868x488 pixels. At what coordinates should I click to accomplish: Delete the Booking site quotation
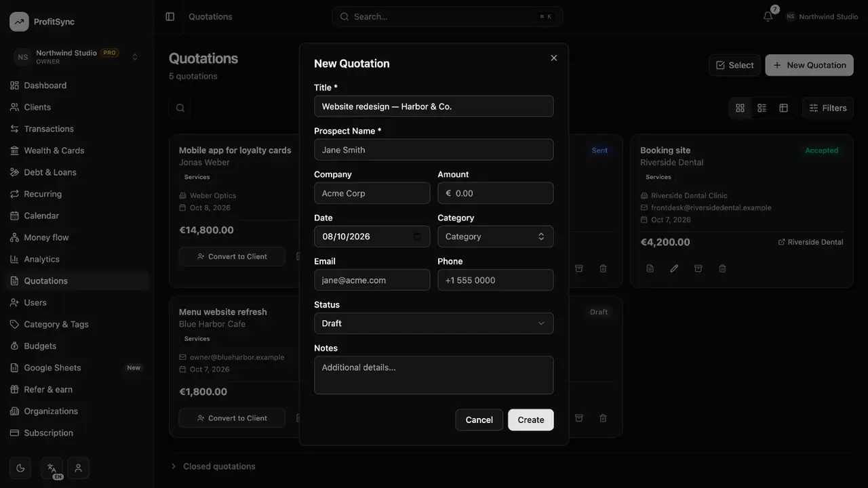pos(722,268)
